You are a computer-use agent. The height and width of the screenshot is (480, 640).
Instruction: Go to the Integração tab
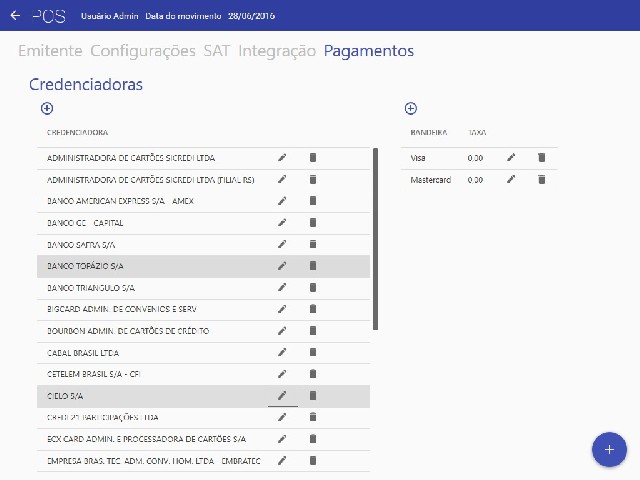277,51
